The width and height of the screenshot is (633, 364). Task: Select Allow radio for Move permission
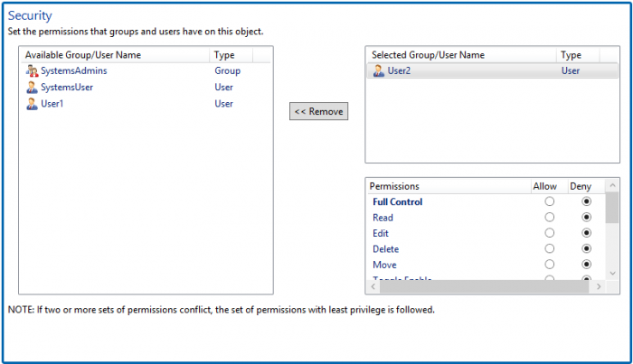tap(549, 265)
